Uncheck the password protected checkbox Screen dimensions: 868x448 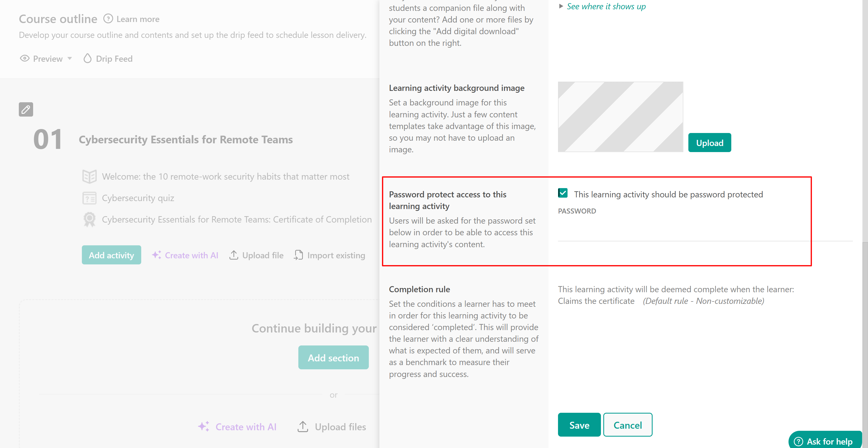563,193
